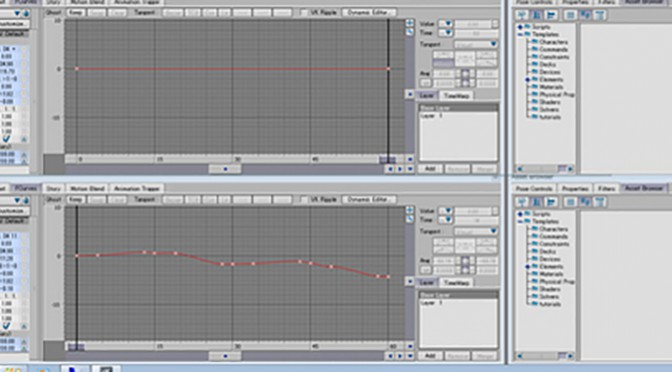The image size is (672, 372).
Task: Enable UR Ripple checkbox in the lower FCurves pane
Action: pos(303,200)
